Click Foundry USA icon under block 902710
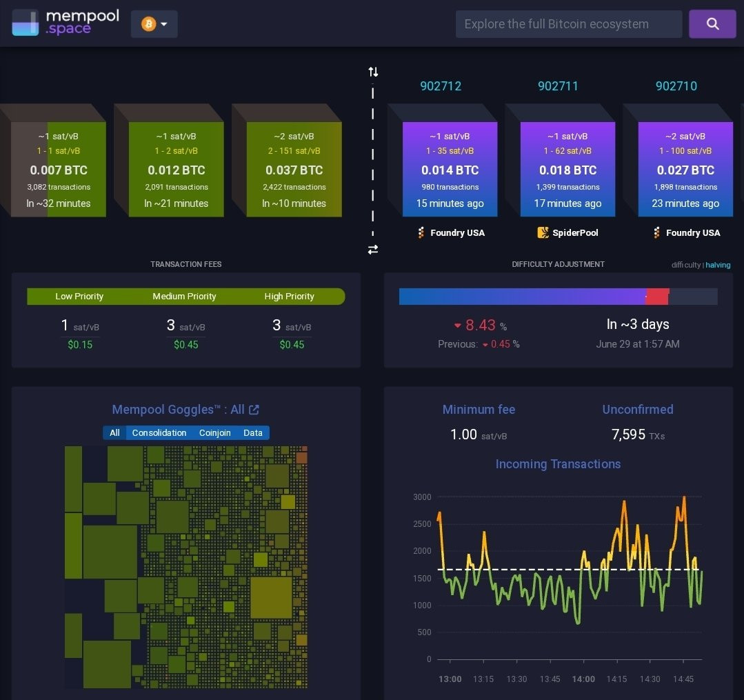This screenshot has width=744, height=700. pos(656,232)
